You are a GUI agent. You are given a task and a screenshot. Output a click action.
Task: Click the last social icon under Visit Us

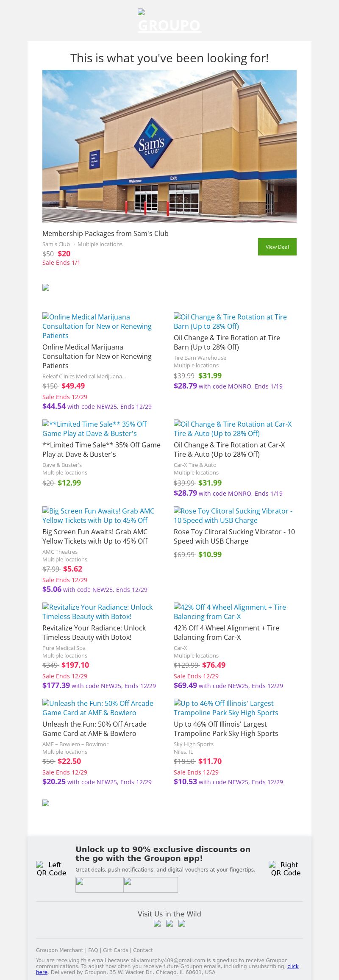coord(182,924)
